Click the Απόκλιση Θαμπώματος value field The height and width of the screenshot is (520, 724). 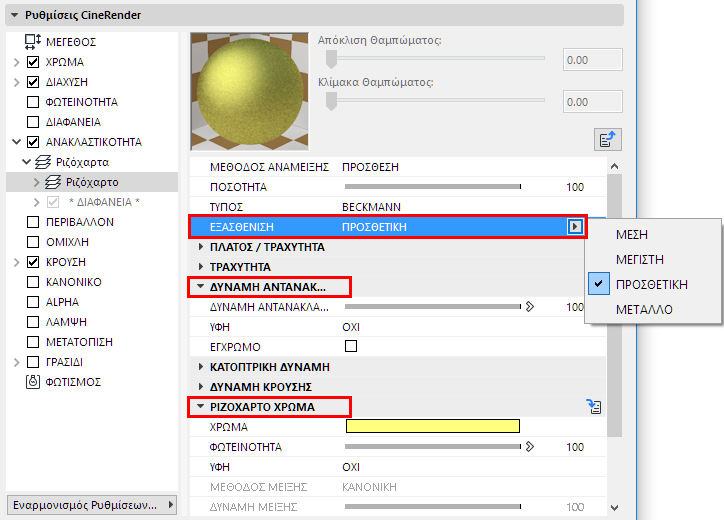[592, 60]
